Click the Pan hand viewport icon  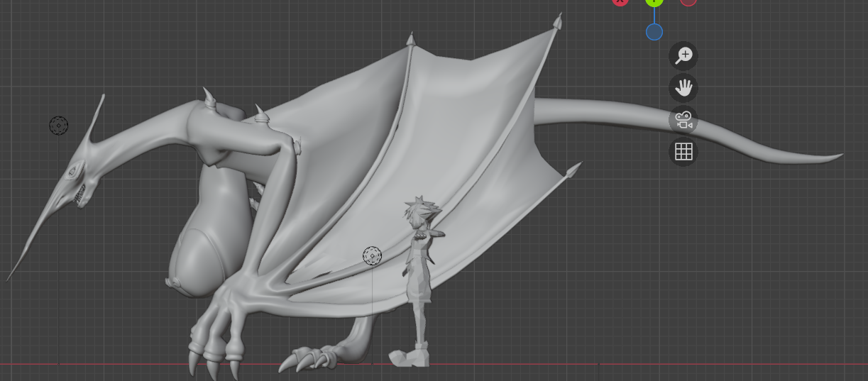click(x=683, y=88)
